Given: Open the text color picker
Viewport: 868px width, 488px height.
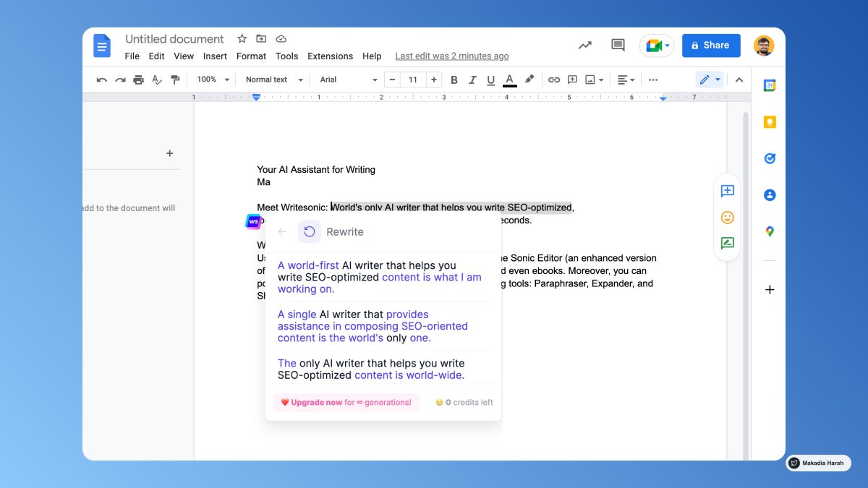Looking at the screenshot, I should click(509, 80).
